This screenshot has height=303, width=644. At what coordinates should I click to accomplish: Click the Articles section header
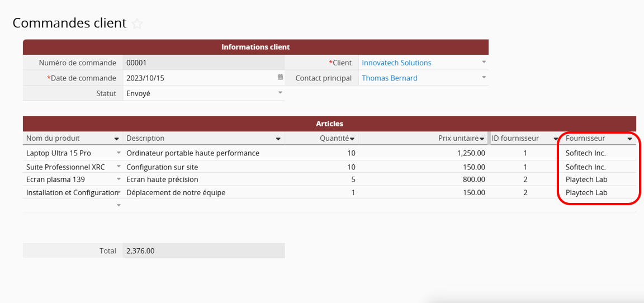[329, 124]
